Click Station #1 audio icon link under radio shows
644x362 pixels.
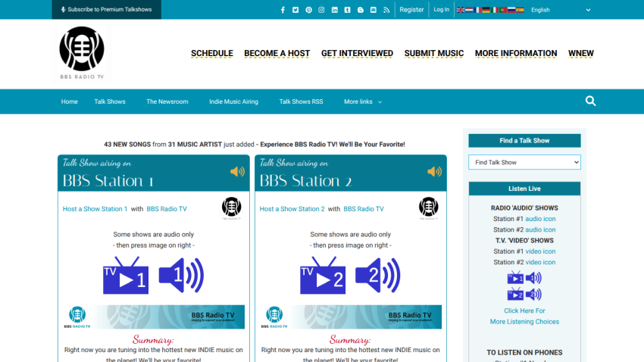540,219
